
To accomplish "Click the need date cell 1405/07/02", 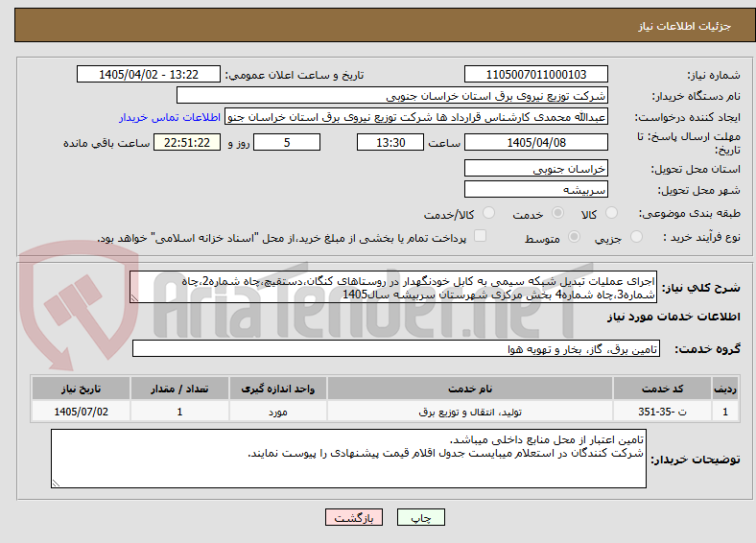I will [81, 412].
